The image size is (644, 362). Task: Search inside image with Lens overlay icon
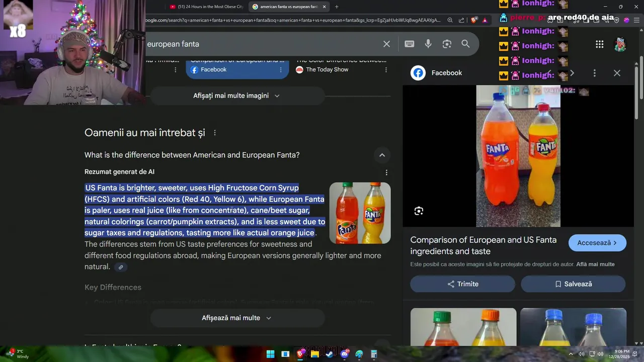[x=419, y=211]
